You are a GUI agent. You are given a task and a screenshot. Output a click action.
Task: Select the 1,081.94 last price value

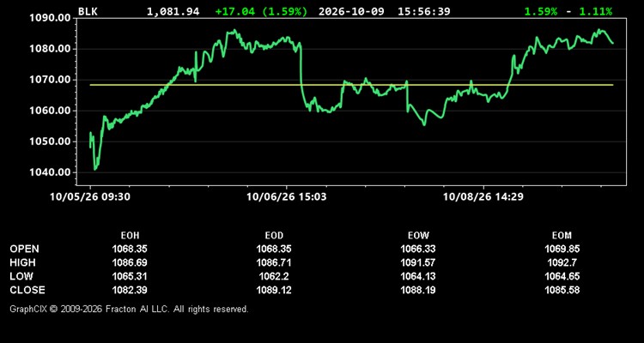pyautogui.click(x=173, y=11)
